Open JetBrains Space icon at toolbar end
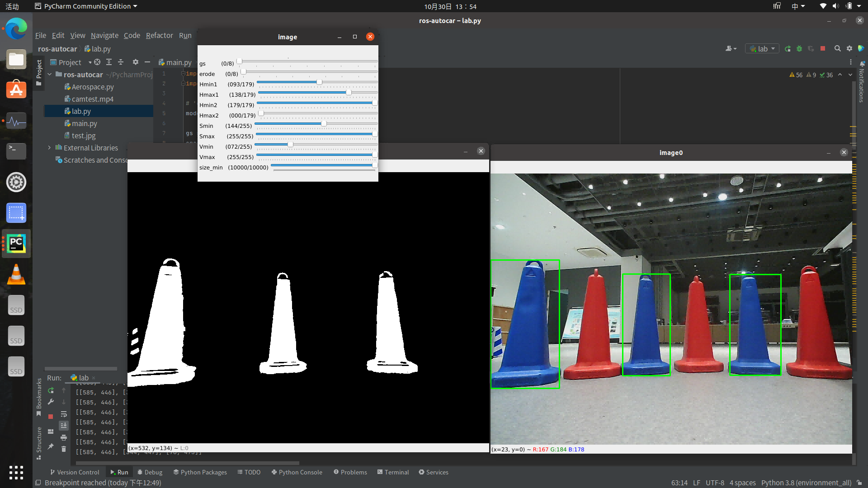The image size is (868, 488). [861, 49]
